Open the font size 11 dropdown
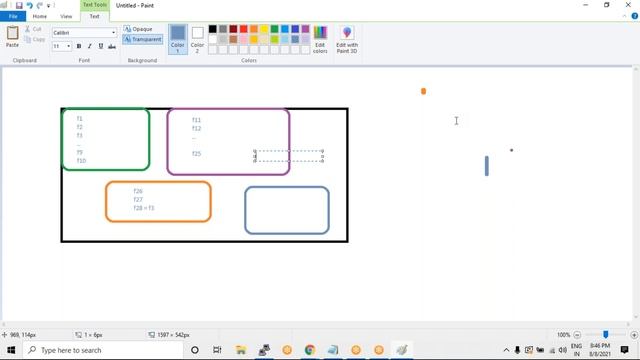The width and height of the screenshot is (640, 360). 68,46
